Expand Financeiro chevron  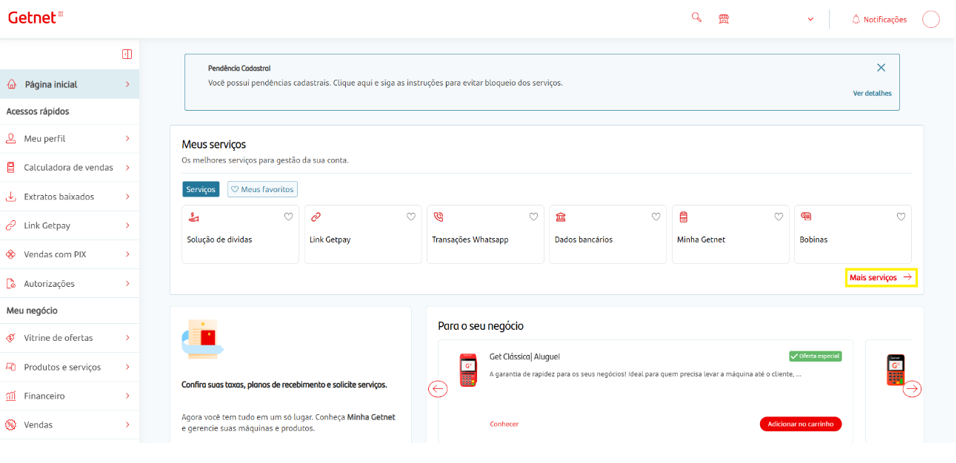[127, 396]
